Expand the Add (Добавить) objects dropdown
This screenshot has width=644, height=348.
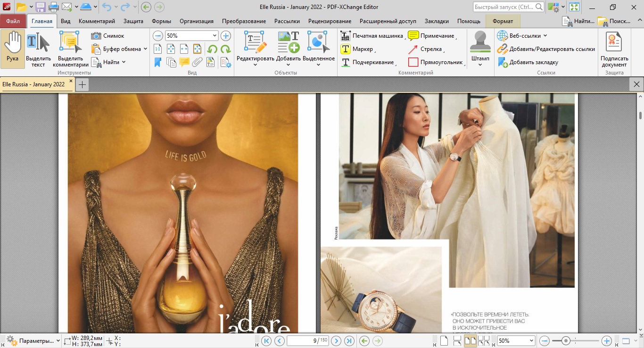click(x=288, y=65)
